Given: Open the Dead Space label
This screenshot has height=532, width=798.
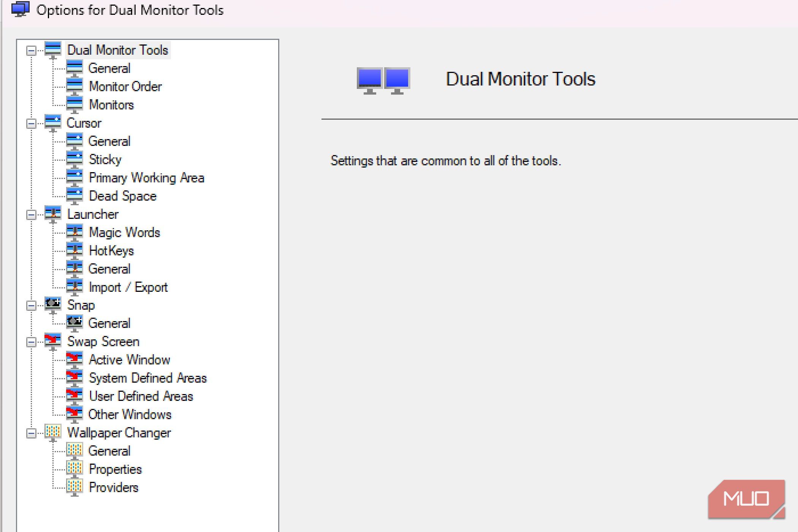Looking at the screenshot, I should pos(123,196).
